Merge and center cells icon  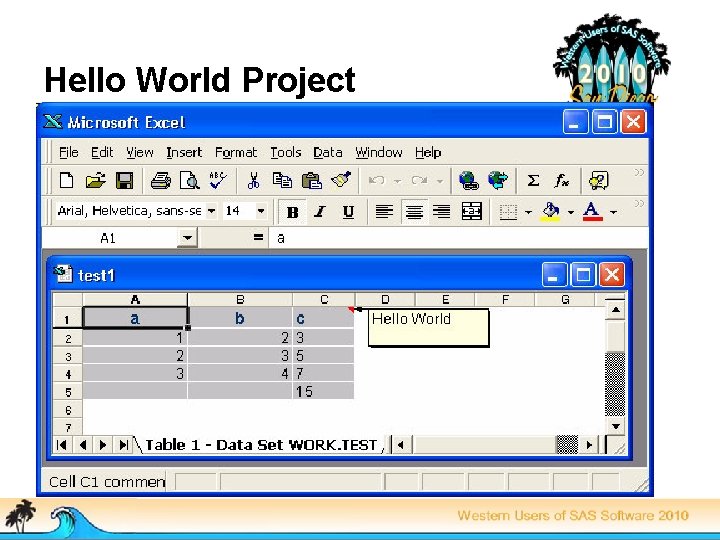click(472, 212)
